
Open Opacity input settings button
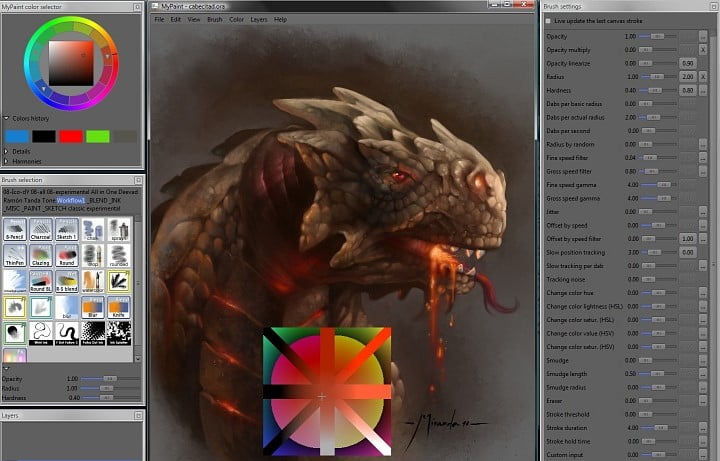point(703,36)
